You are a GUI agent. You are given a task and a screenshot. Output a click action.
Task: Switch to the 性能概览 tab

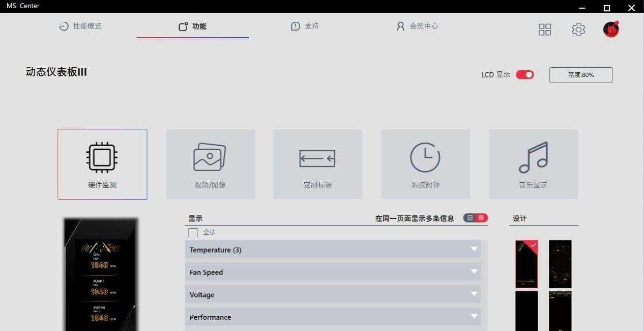80,26
